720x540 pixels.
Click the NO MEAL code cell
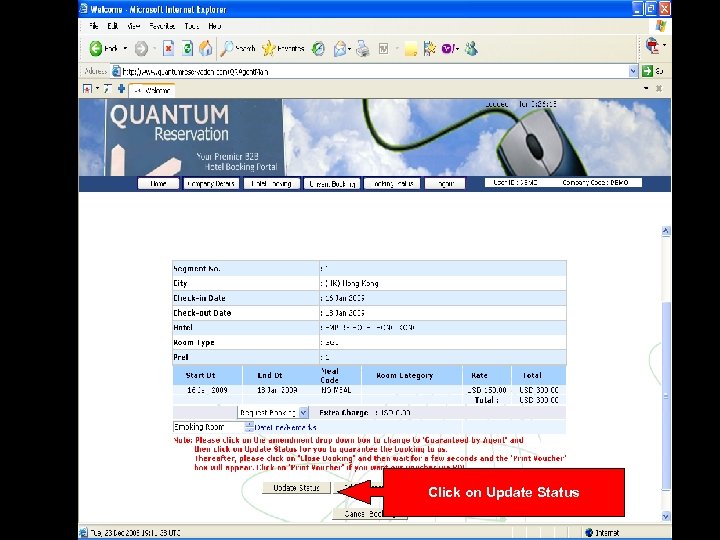tap(336, 390)
